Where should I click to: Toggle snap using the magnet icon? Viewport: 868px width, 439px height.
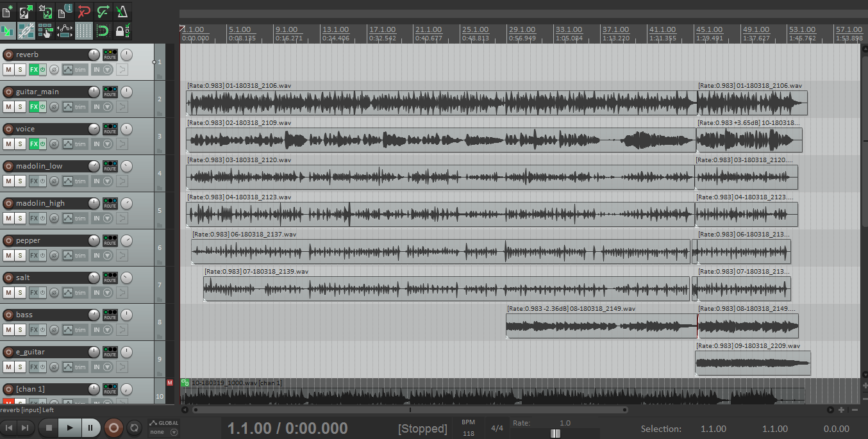pyautogui.click(x=102, y=29)
